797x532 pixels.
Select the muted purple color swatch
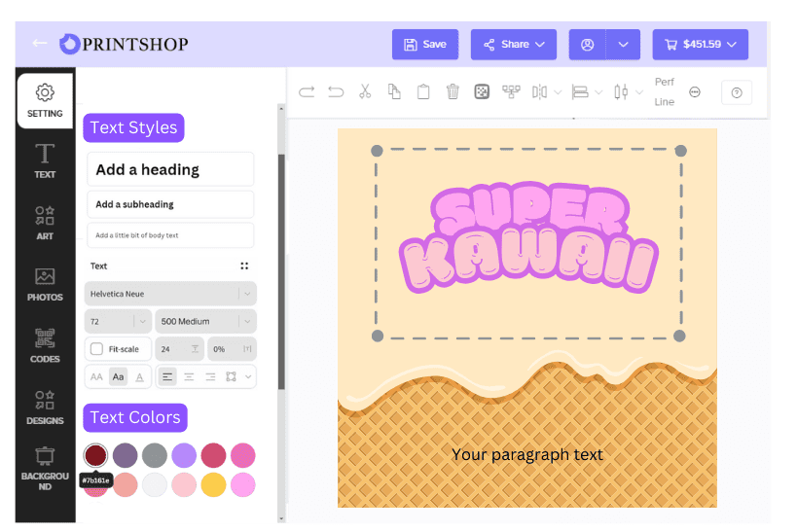coord(125,455)
